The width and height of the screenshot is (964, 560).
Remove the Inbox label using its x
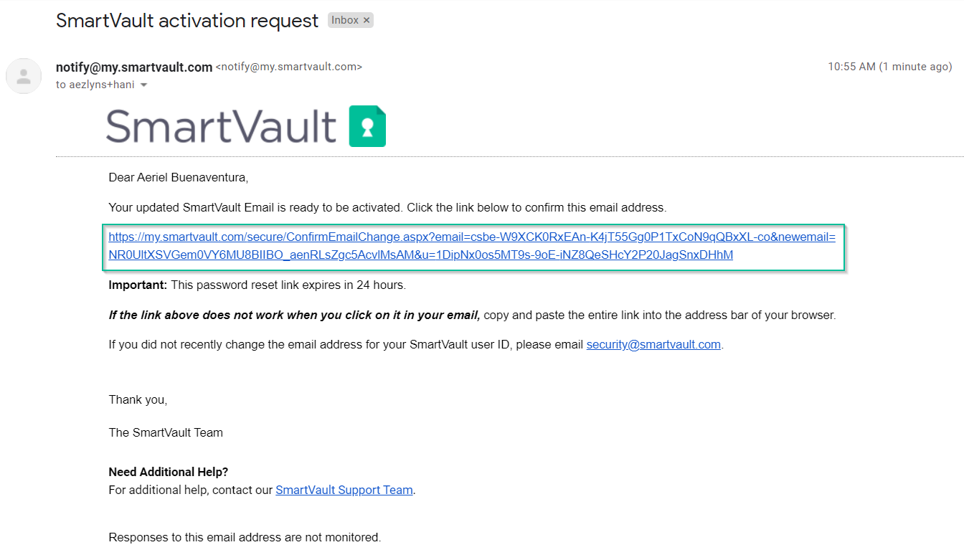(367, 21)
